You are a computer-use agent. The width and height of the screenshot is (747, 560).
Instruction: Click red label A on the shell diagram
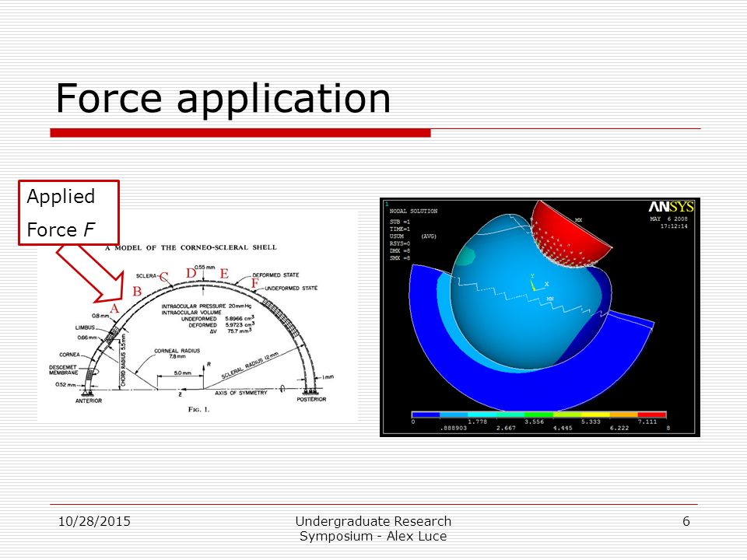point(114,309)
